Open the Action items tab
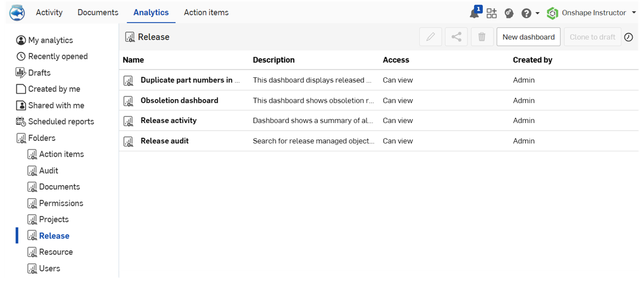 pos(206,13)
